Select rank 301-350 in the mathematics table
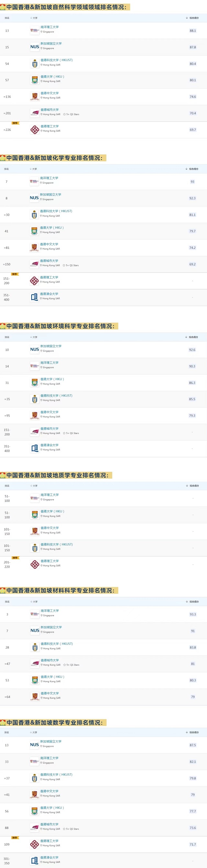 click(7, 861)
